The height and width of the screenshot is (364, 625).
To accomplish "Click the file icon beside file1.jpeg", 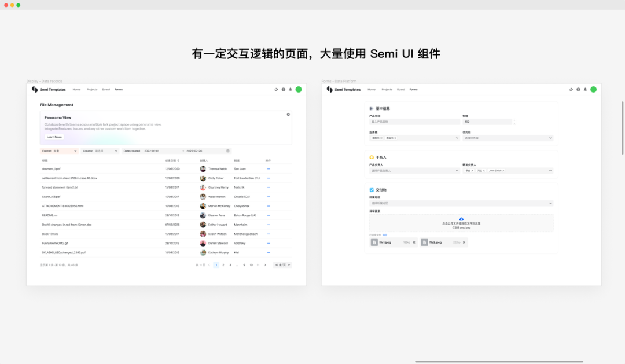I will pyautogui.click(x=374, y=241).
